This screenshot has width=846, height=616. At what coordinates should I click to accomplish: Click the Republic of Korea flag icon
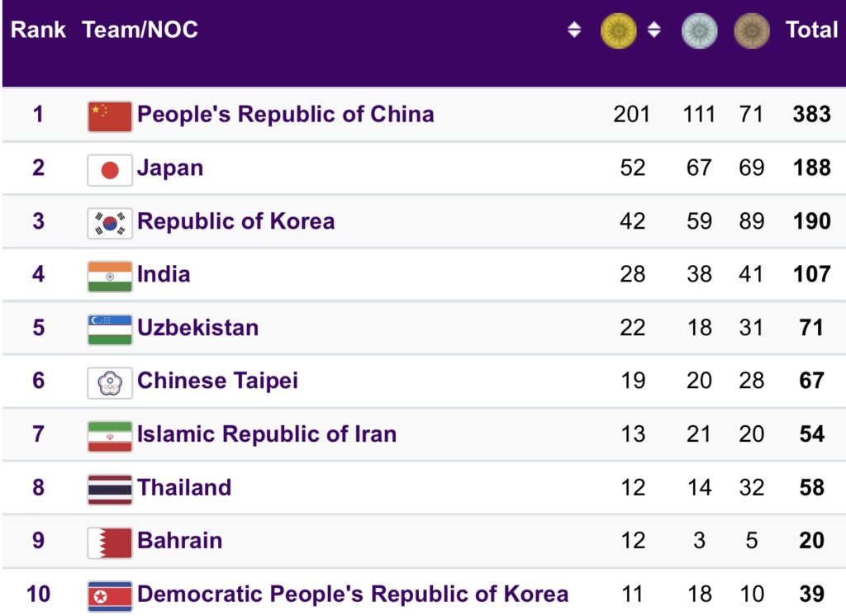110,223
